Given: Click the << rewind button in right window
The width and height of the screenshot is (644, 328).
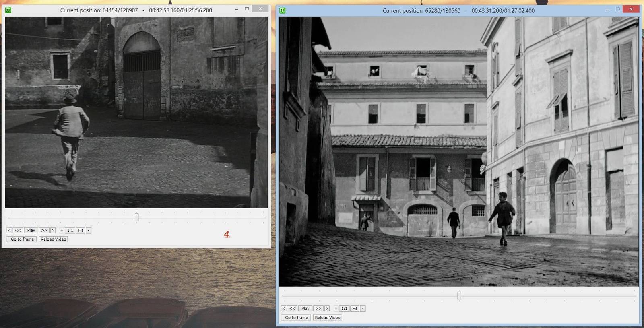Looking at the screenshot, I should [292, 309].
